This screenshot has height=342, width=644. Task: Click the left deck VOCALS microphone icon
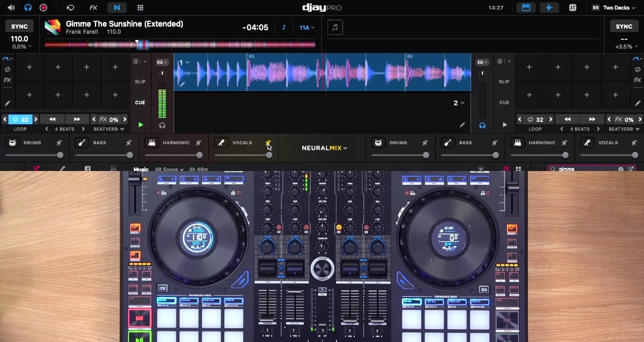tap(221, 143)
